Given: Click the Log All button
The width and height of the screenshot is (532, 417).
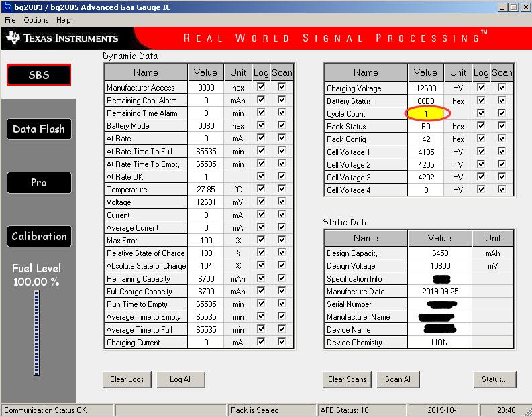Looking at the screenshot, I should click(180, 379).
